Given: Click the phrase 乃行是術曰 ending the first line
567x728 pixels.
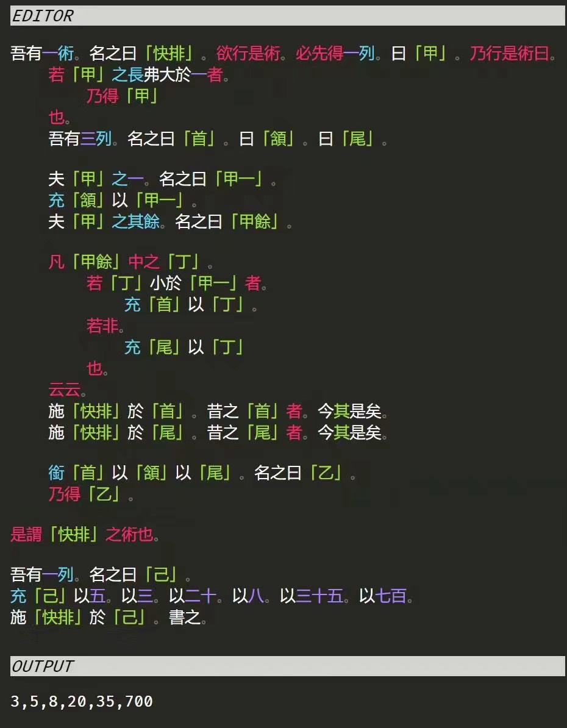Looking at the screenshot, I should coord(509,54).
